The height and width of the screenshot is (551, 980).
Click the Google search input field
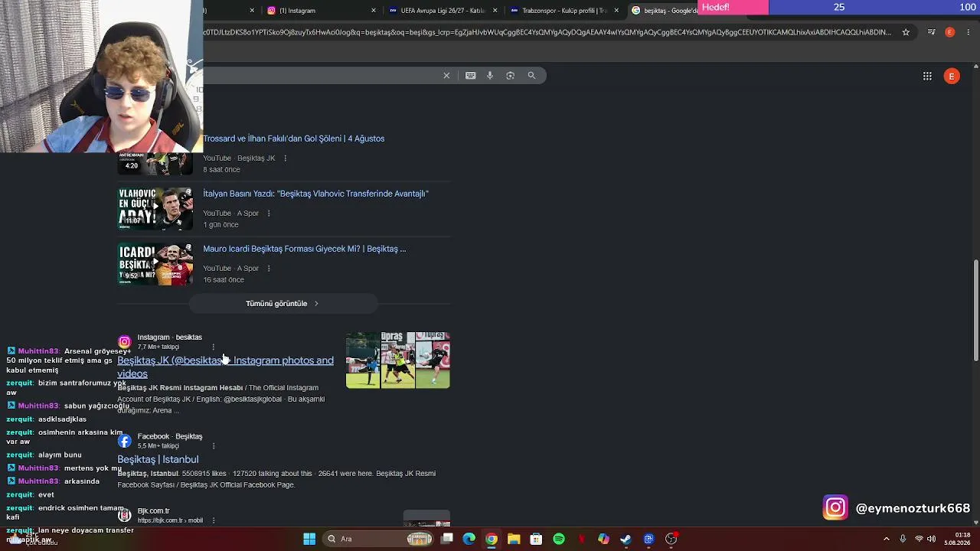pos(322,75)
